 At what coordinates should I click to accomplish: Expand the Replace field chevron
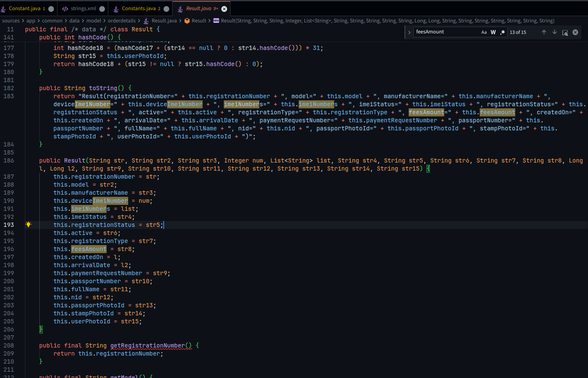(409, 32)
